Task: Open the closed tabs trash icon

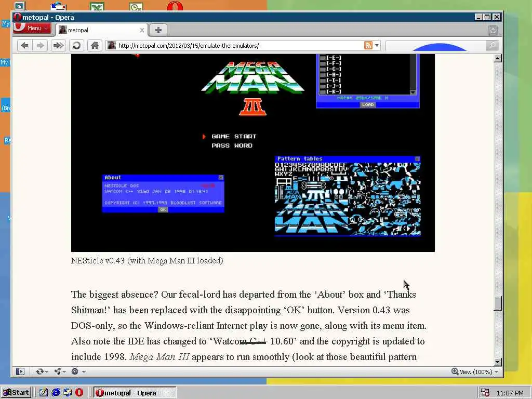Action: 493,31
